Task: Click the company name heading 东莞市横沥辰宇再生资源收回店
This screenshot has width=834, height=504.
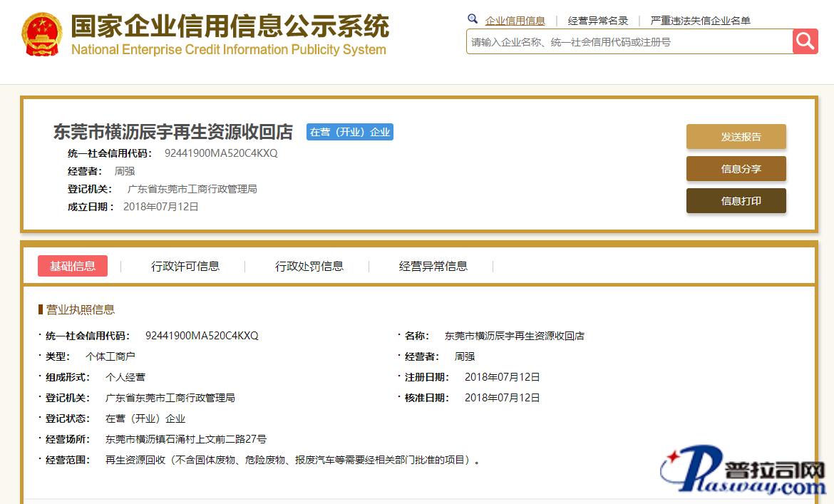Action: tap(173, 132)
